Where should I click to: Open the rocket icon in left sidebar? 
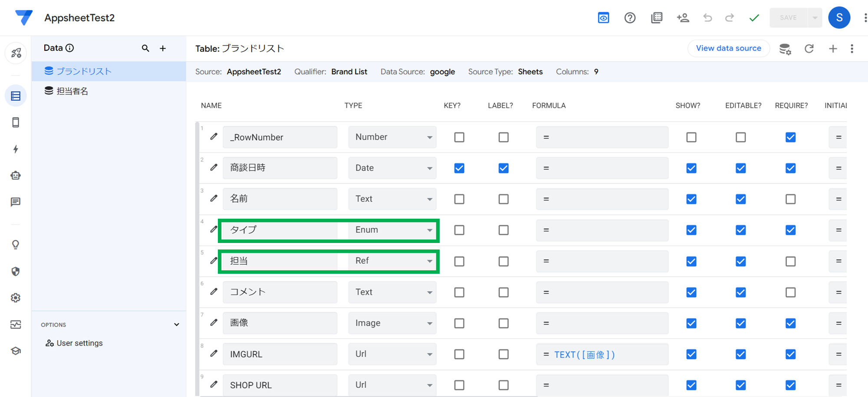[16, 53]
